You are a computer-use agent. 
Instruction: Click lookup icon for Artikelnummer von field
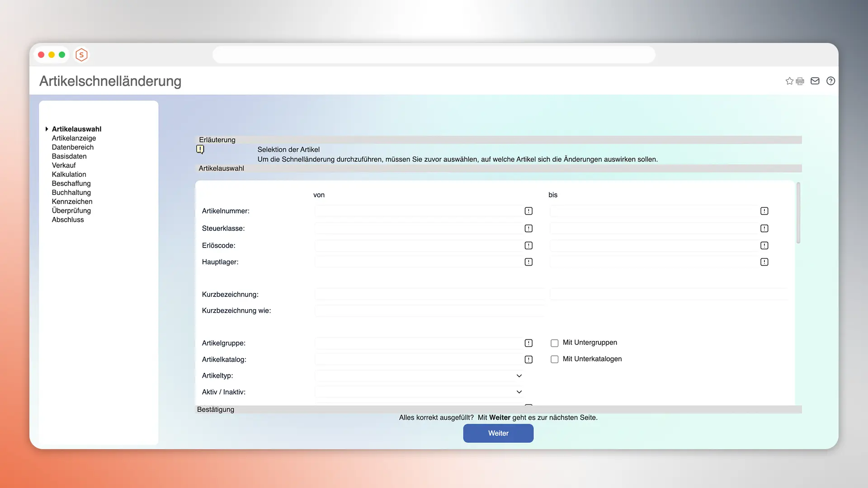(x=528, y=211)
